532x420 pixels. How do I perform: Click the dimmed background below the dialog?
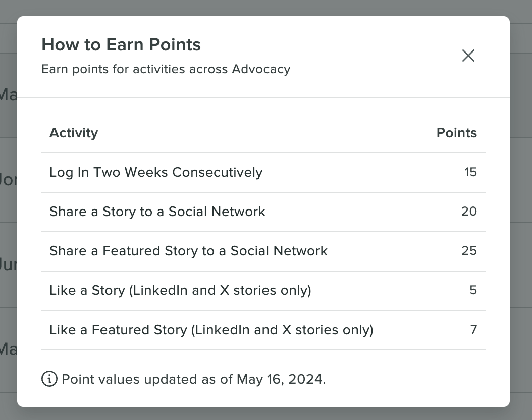click(x=266, y=413)
